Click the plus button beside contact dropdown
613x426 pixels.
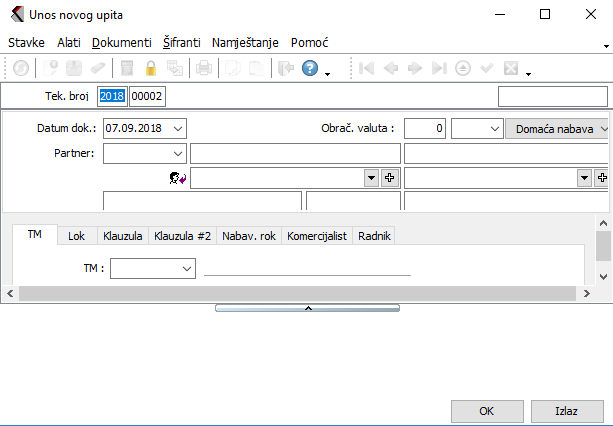[390, 177]
